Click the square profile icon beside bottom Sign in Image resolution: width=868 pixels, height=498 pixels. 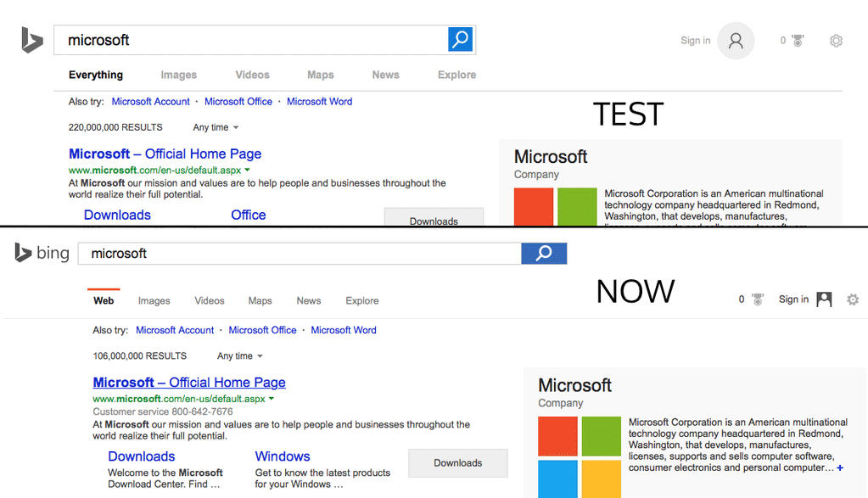824,299
